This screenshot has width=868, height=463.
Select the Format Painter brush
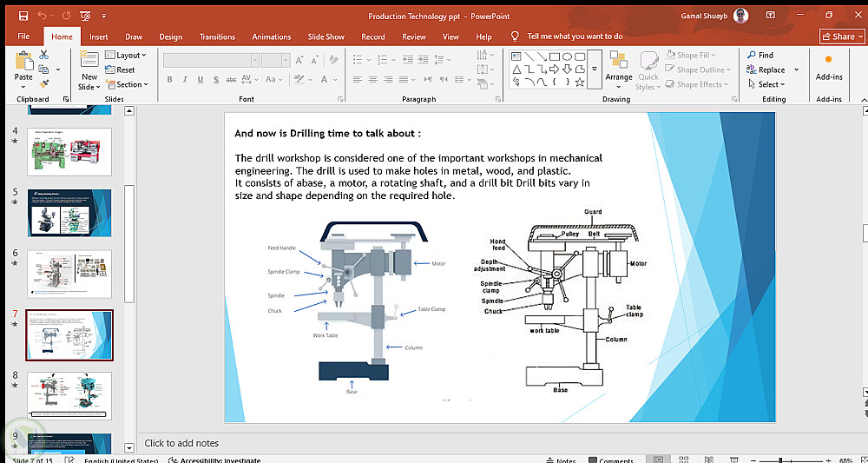[x=43, y=83]
